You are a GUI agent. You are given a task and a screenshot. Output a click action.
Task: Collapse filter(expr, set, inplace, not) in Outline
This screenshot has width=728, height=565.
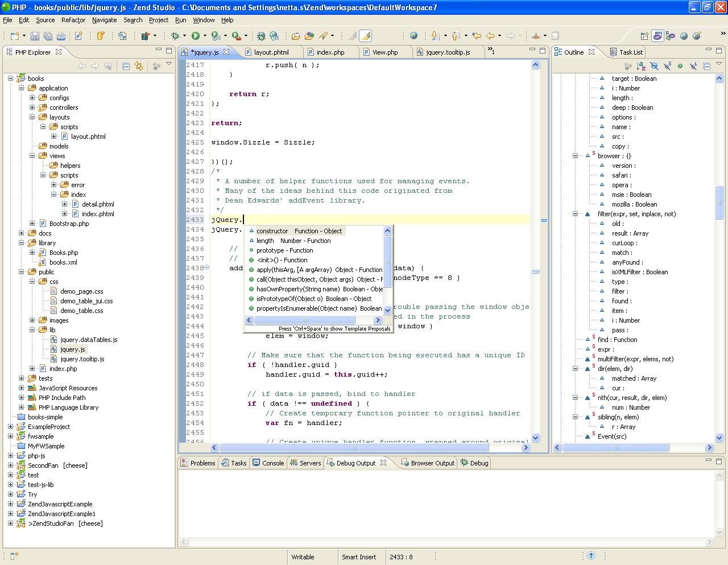(575, 214)
